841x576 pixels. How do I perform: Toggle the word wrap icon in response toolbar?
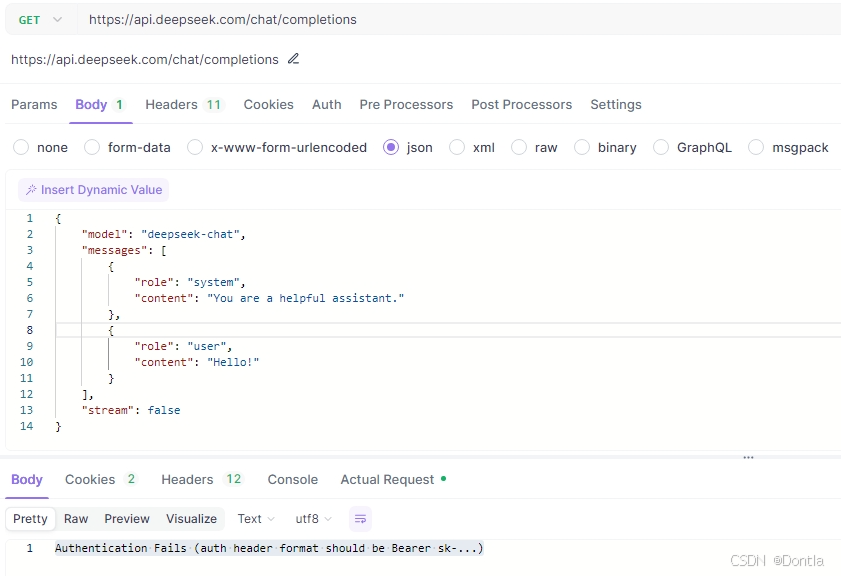tap(360, 519)
